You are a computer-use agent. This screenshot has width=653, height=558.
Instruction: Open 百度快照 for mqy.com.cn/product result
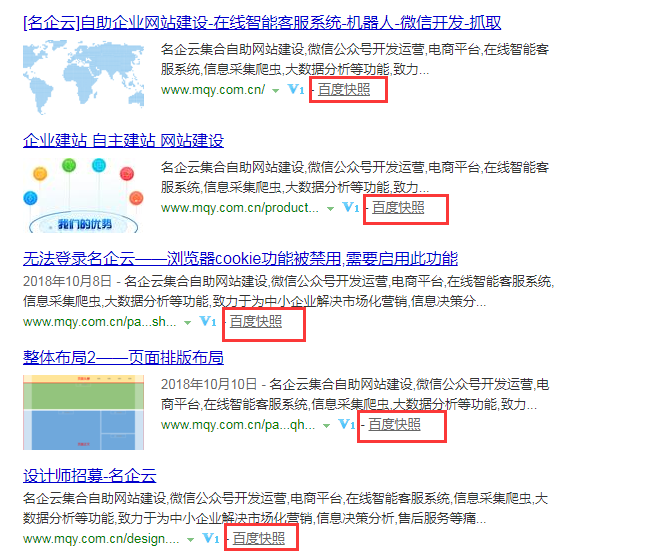pos(398,207)
